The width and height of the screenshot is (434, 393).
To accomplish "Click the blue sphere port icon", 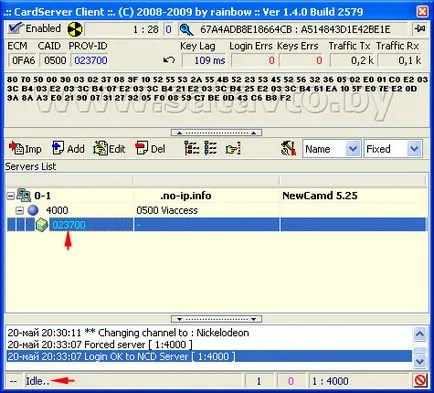I will [x=33, y=210].
